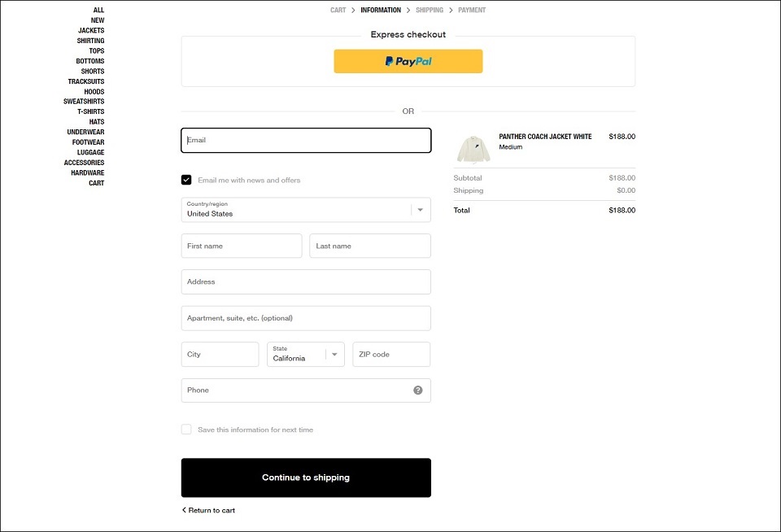Click the Last name field
This screenshot has width=781, height=532.
click(x=370, y=246)
